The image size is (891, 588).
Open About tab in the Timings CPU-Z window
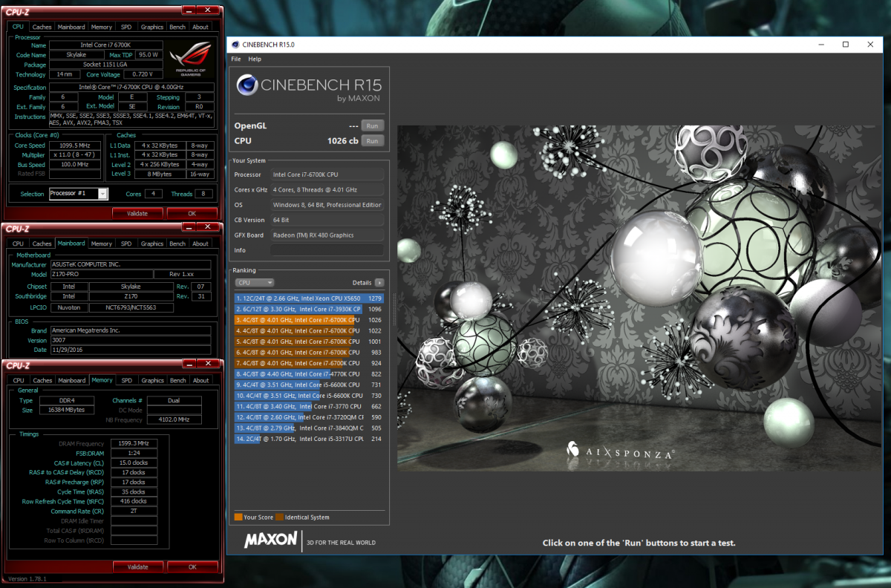pyautogui.click(x=201, y=380)
